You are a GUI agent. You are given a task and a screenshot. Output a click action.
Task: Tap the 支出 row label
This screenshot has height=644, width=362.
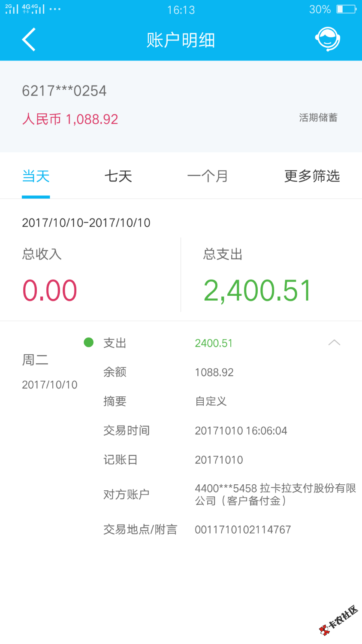pos(115,343)
